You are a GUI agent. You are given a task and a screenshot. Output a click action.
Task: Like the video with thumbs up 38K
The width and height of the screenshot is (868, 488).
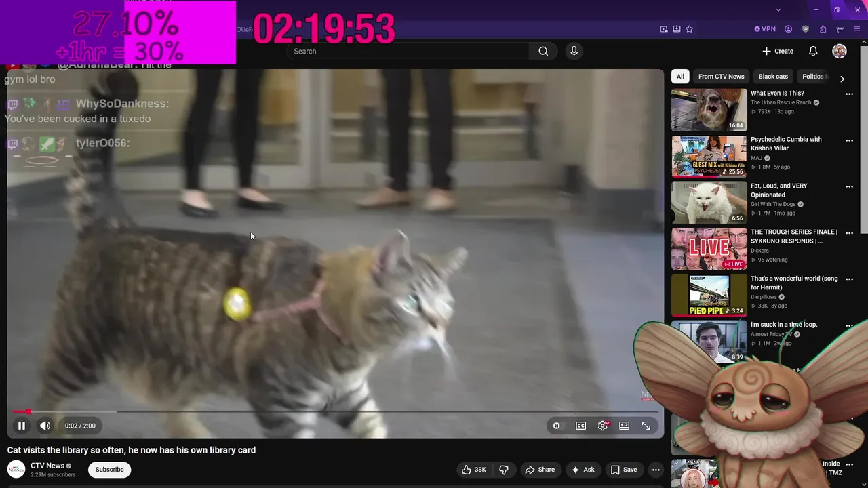473,470
